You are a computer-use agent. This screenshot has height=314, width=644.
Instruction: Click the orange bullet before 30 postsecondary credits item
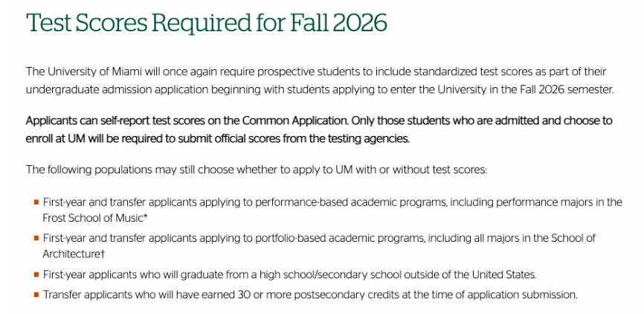point(36,294)
